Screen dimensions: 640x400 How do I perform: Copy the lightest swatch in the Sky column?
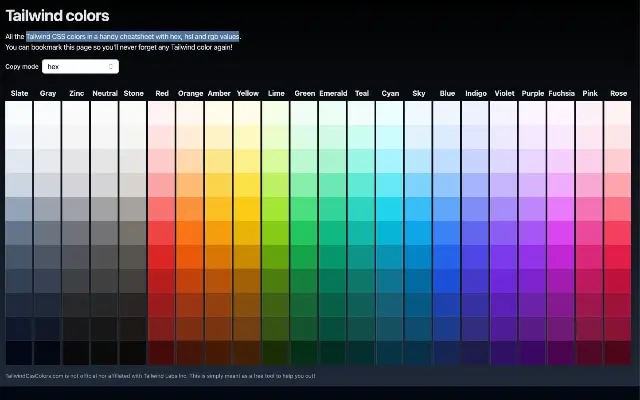[x=418, y=113]
